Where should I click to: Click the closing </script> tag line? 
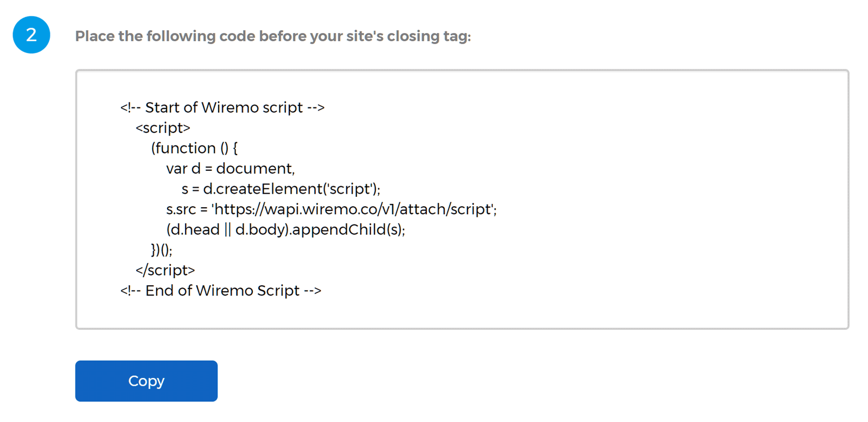(x=165, y=270)
